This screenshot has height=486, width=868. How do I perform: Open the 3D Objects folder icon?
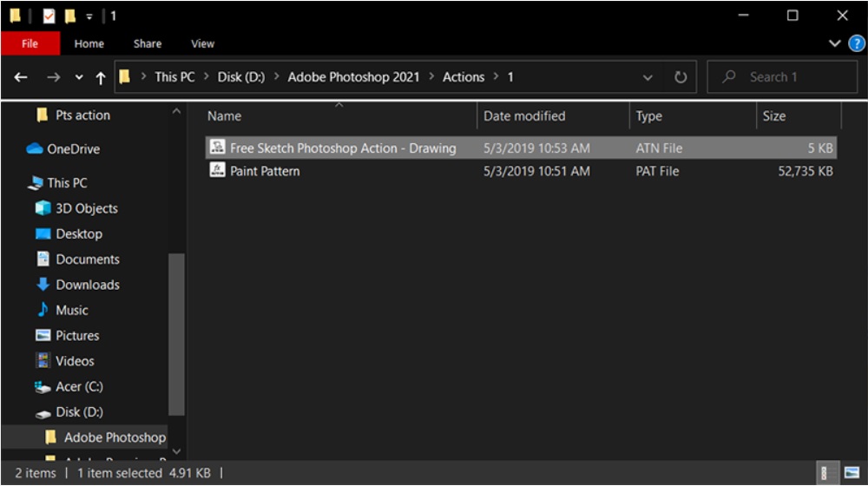click(x=43, y=208)
